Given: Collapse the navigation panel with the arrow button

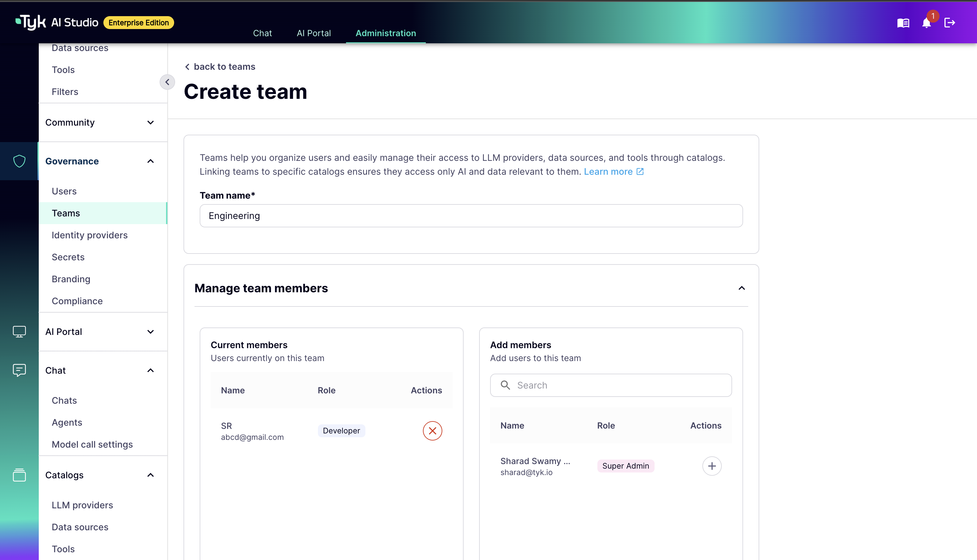Looking at the screenshot, I should coord(167,82).
